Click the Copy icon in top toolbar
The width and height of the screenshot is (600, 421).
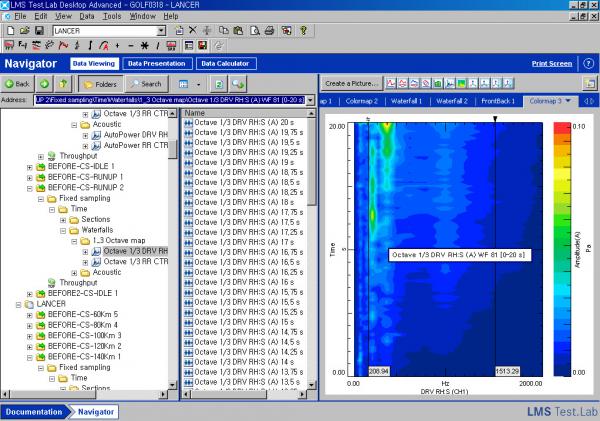[224, 31]
